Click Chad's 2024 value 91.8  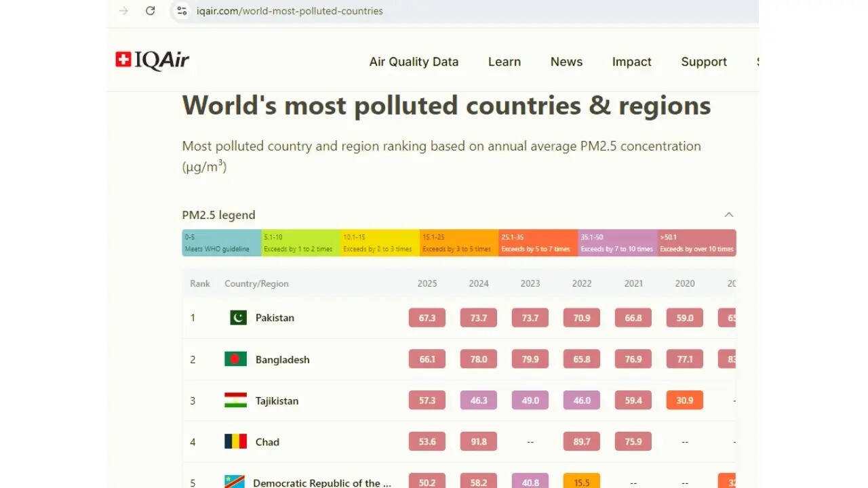[479, 442]
